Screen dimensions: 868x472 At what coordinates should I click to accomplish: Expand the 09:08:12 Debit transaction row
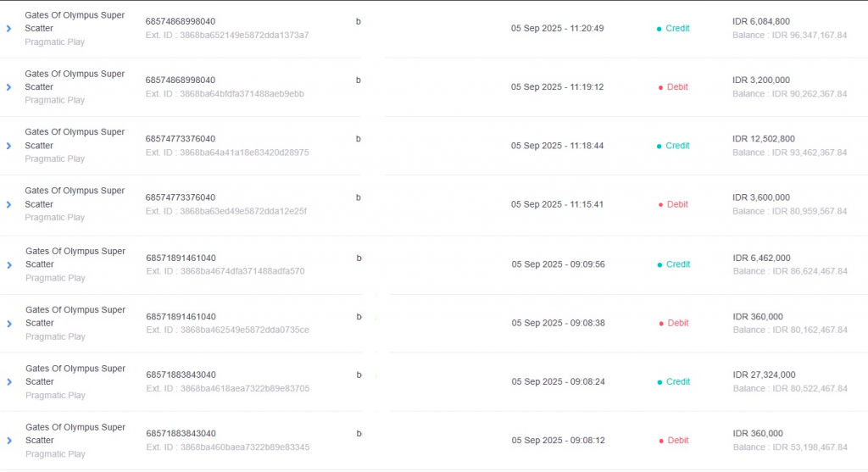[8, 441]
